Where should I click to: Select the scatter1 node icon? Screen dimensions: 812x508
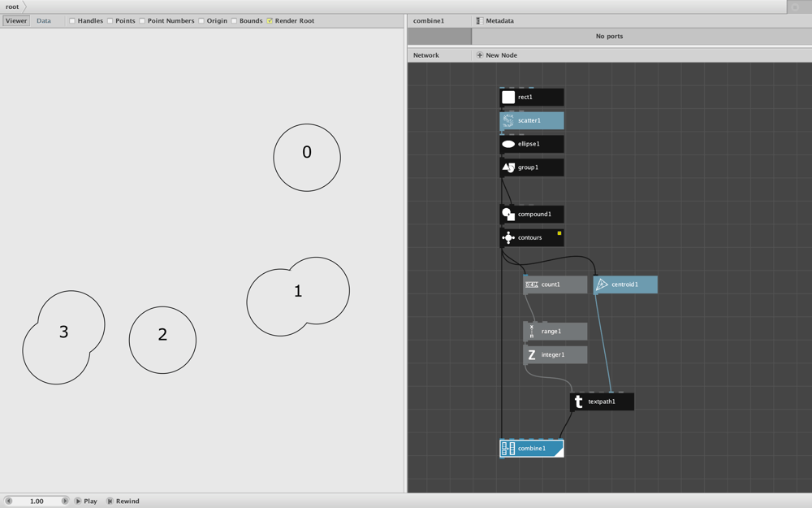[x=508, y=120]
